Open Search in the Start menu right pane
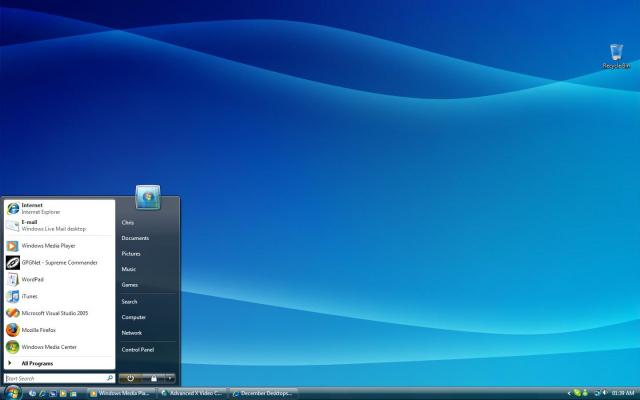This screenshot has width=640, height=400. tap(129, 302)
